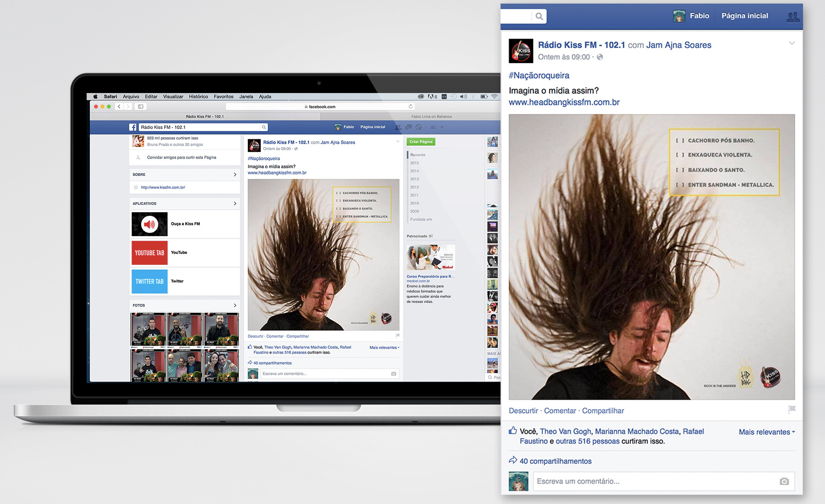Click the search magnifier in the laptop Facebook bar
825x504 pixels.
tap(264, 127)
